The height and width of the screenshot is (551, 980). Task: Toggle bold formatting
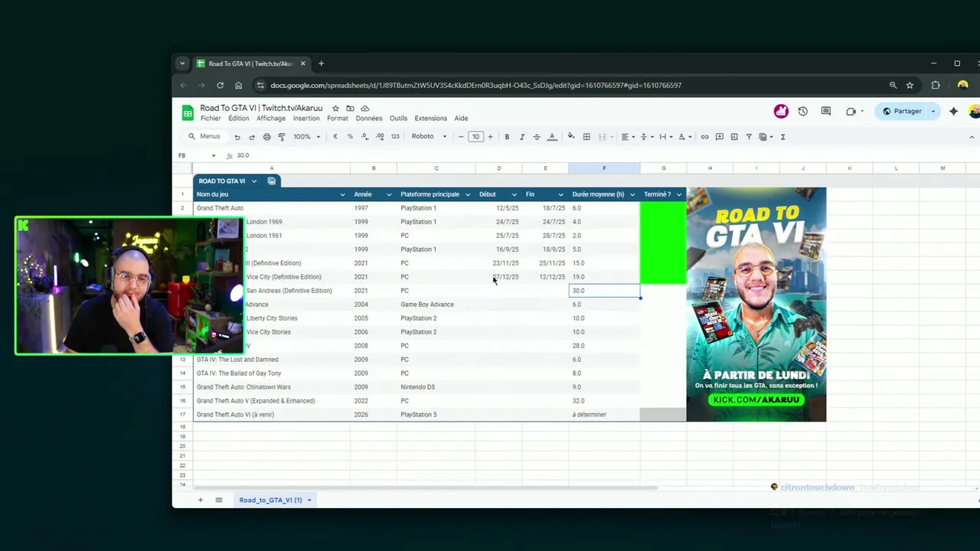[x=507, y=137]
